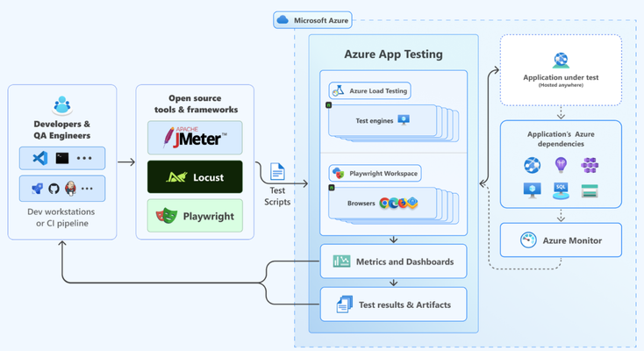
Task: Click the virtual machine monitor dependency icon
Action: (533, 190)
